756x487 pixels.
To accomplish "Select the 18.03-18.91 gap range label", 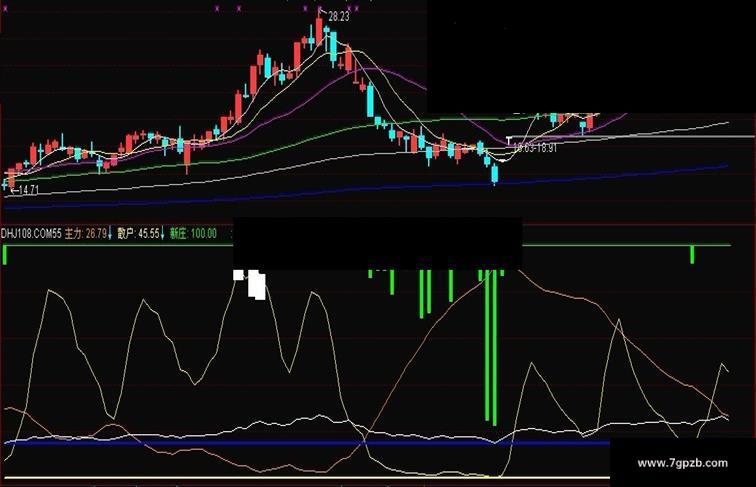I will (535, 148).
